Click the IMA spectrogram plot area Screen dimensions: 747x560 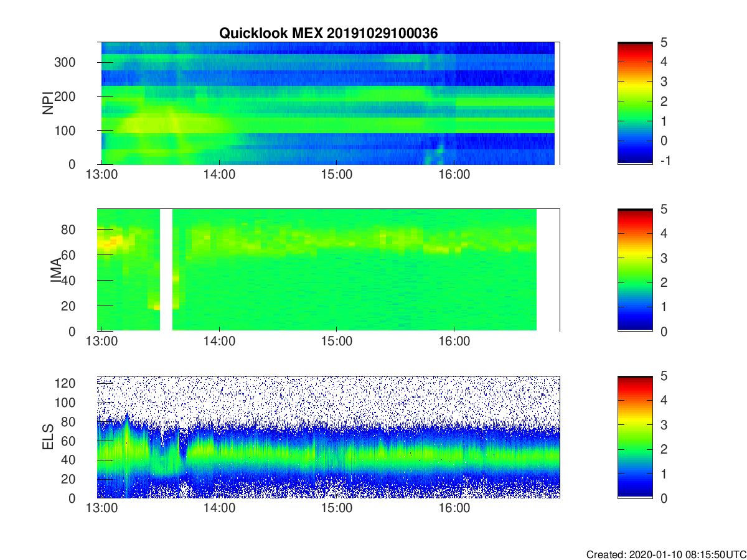pos(328,269)
